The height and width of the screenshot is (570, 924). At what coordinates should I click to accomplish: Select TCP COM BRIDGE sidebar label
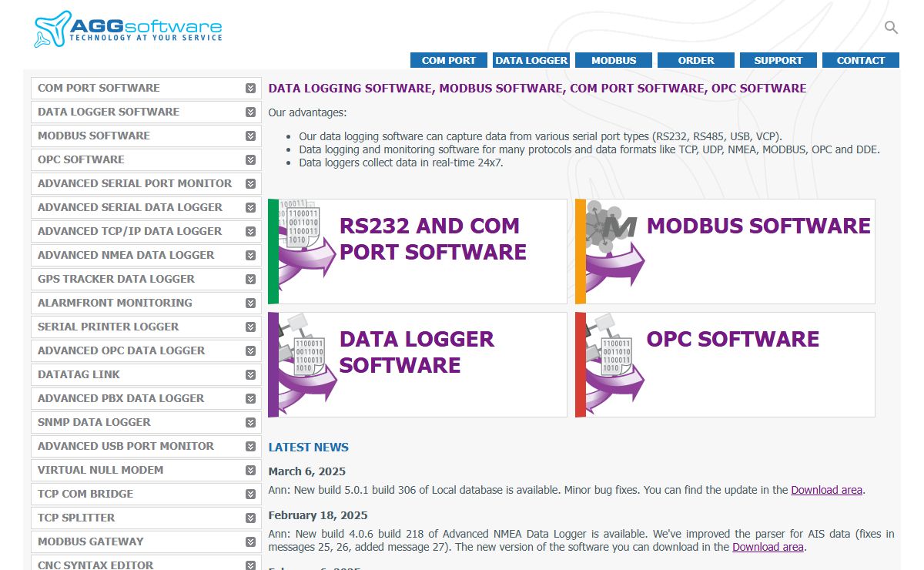85,494
